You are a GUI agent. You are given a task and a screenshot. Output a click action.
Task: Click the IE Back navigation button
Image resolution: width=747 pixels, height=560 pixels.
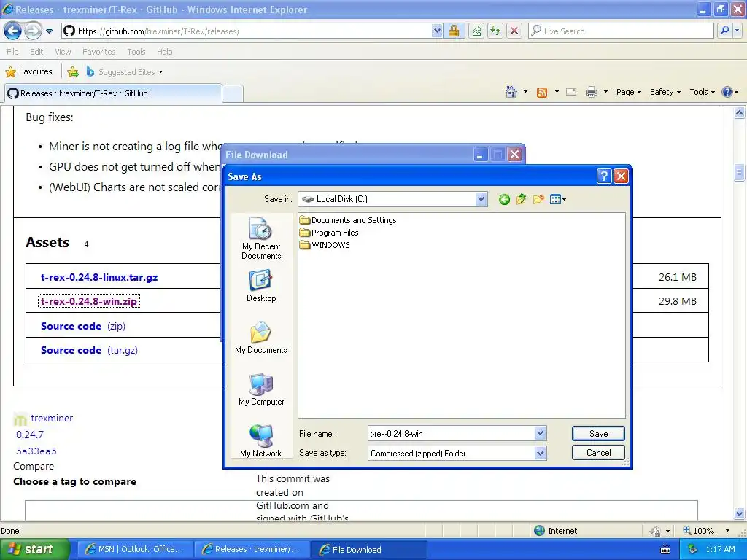[13, 31]
